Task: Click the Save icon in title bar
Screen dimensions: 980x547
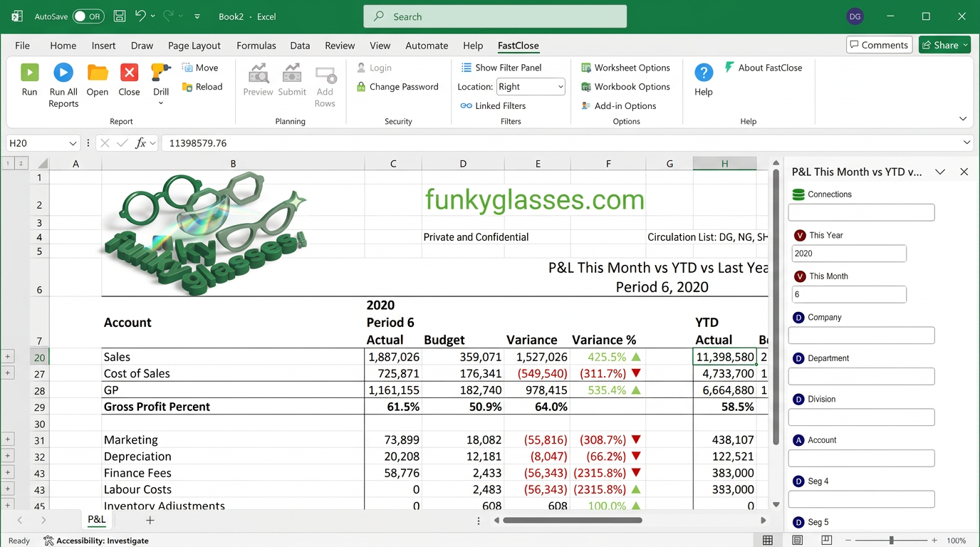Action: (x=120, y=16)
